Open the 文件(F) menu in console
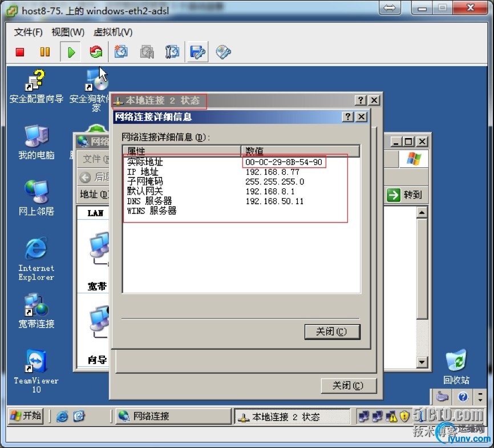Screen dimensions: 494x448 point(28,32)
